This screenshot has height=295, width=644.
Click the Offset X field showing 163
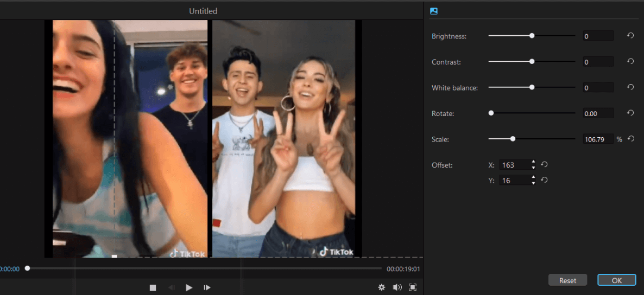point(515,165)
